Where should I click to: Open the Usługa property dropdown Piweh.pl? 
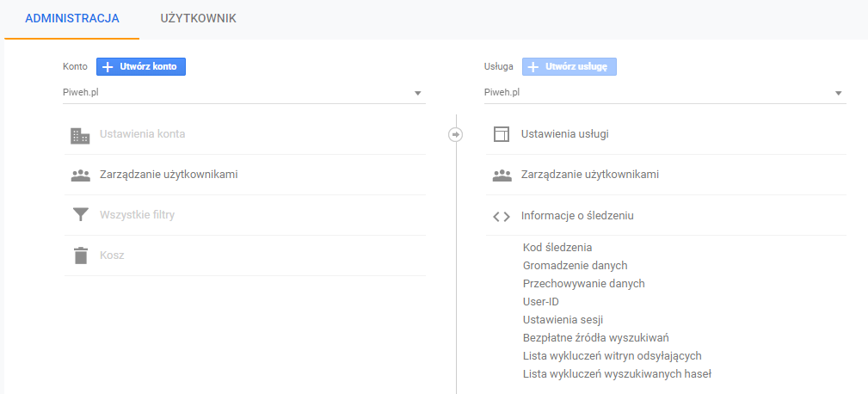point(665,93)
